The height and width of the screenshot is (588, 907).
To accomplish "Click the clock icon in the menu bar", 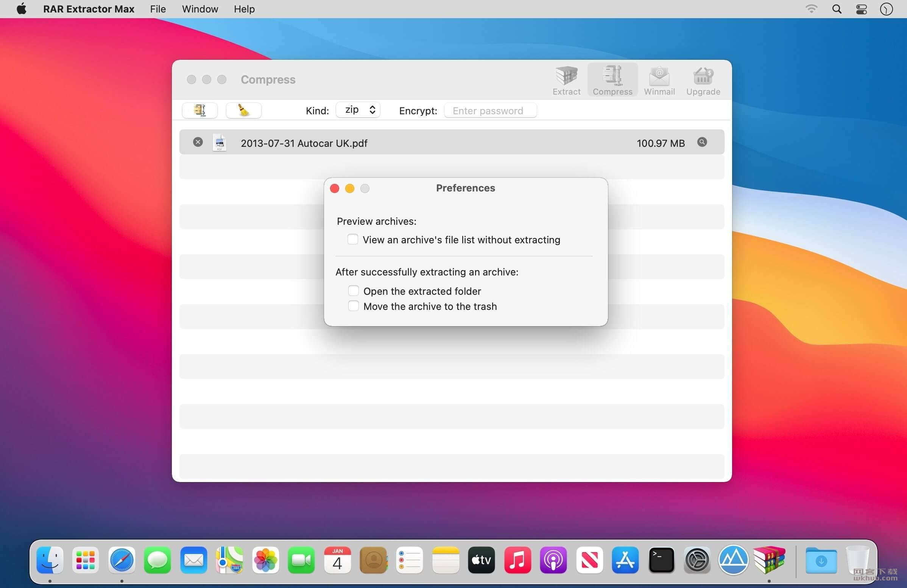I will [x=886, y=9].
